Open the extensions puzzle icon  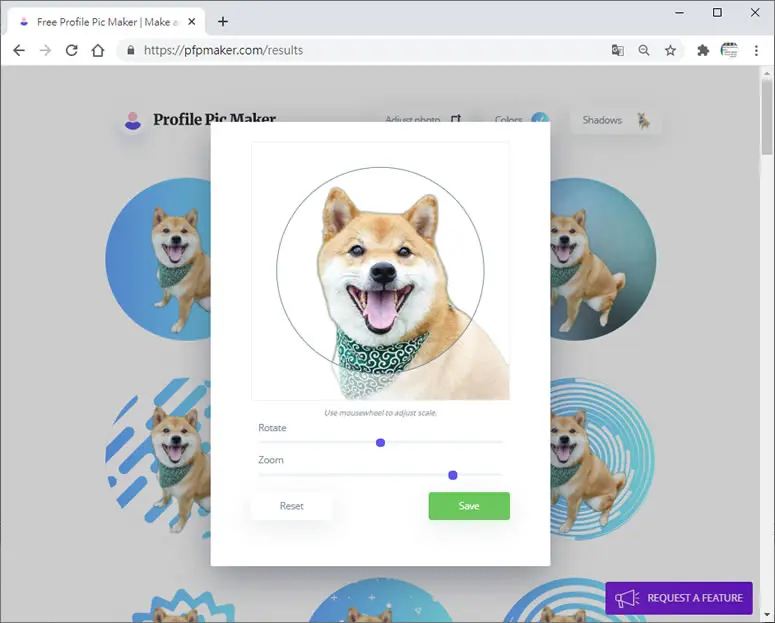[x=703, y=50]
